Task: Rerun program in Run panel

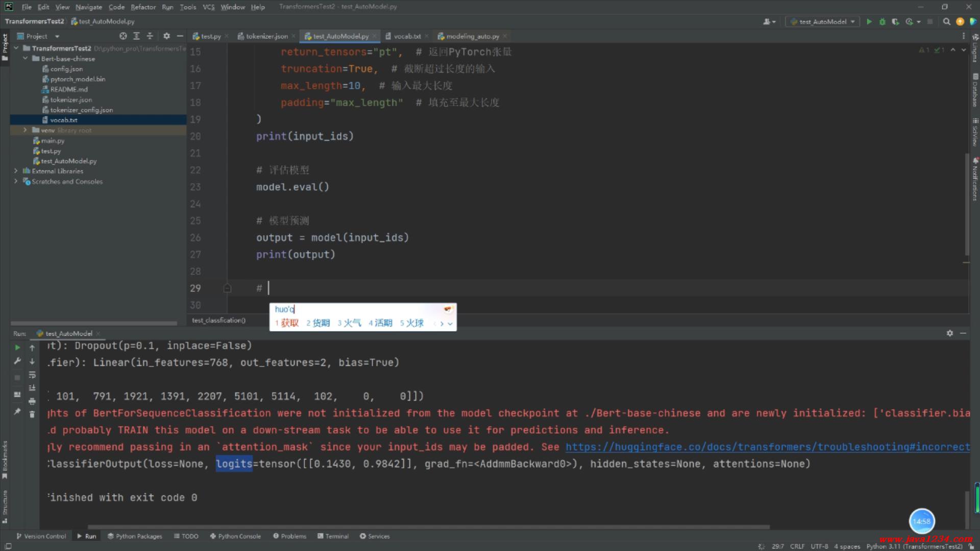Action: (17, 347)
